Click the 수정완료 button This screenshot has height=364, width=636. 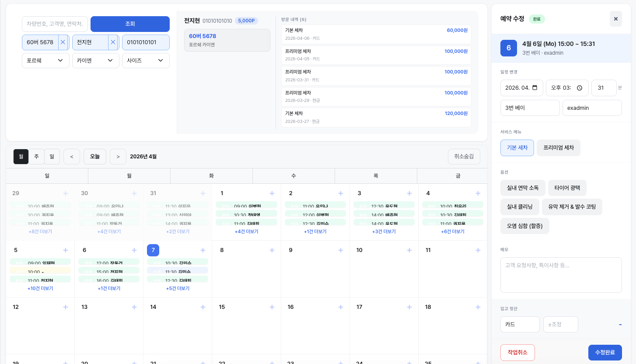coord(605,353)
